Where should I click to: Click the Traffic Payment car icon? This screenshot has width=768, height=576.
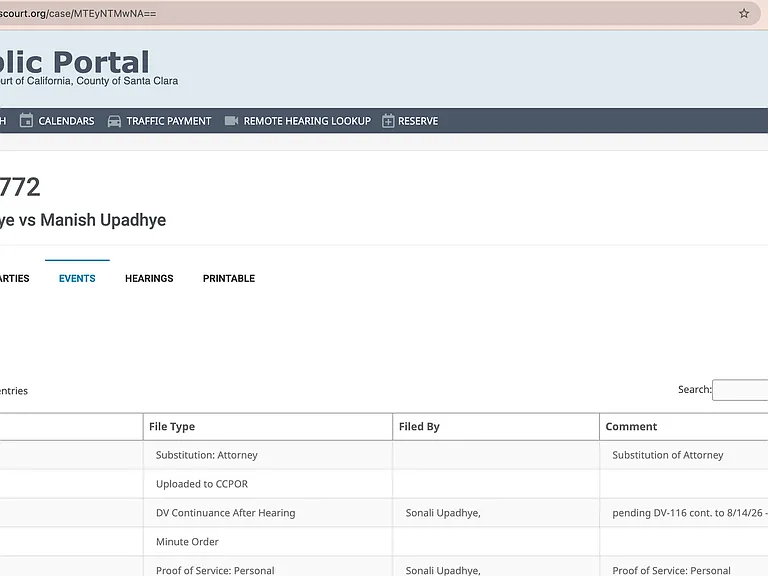(114, 121)
